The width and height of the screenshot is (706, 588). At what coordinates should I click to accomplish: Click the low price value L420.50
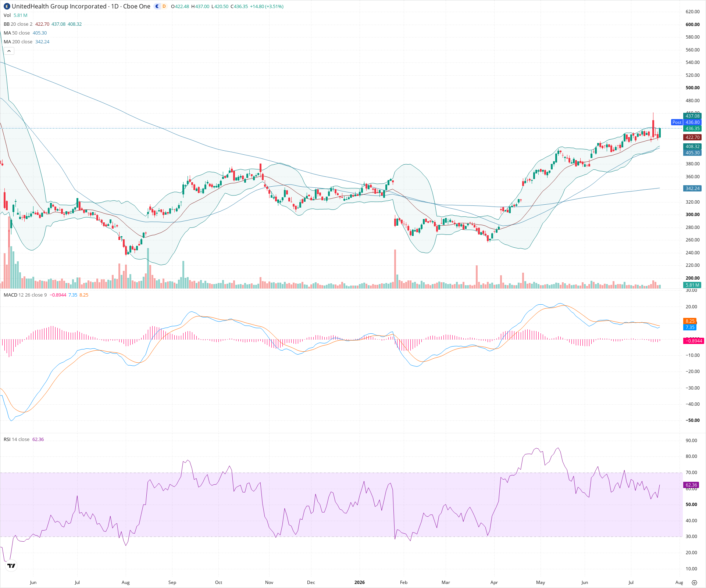[220, 6]
